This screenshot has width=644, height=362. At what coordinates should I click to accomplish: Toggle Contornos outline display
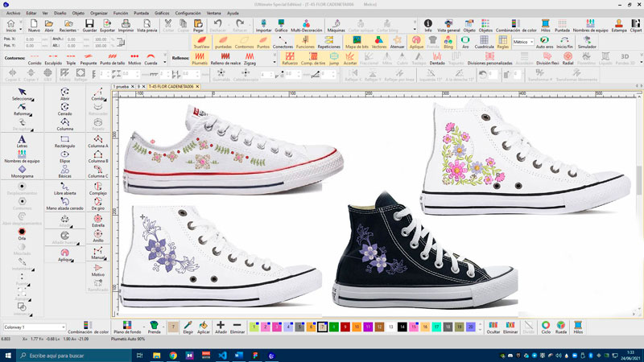pyautogui.click(x=244, y=43)
